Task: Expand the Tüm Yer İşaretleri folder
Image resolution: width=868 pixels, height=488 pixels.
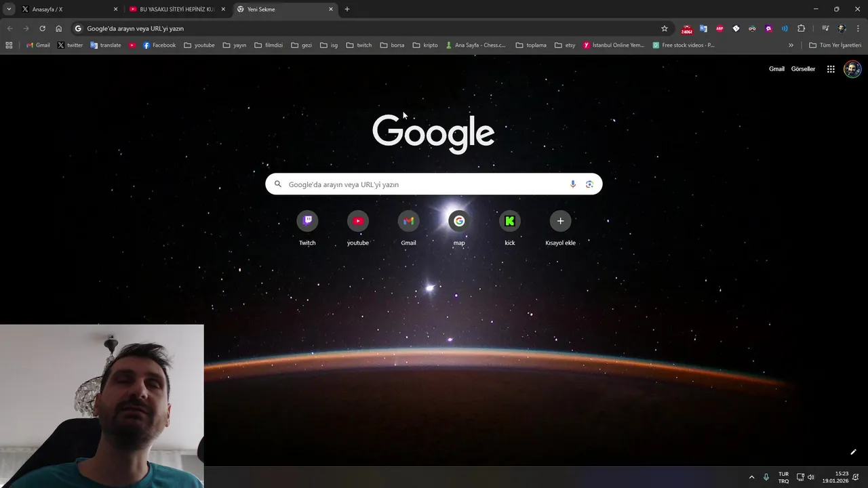Action: coord(835,45)
